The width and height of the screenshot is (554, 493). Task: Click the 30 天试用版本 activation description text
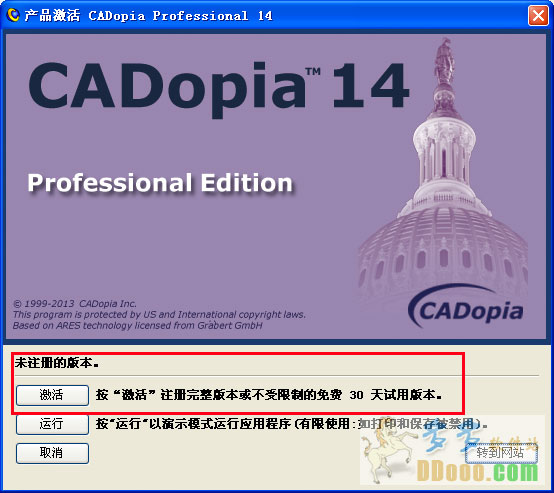point(269,395)
